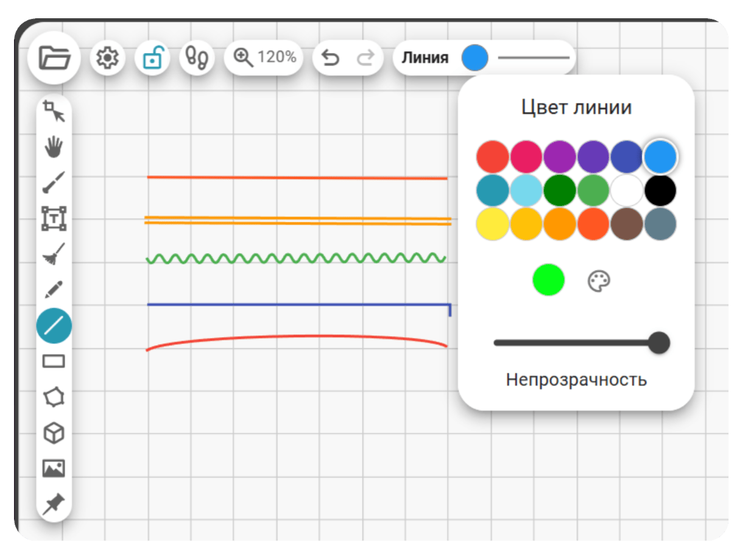This screenshot has width=751, height=560.
Task: Select the text box tool
Action: (x=54, y=218)
